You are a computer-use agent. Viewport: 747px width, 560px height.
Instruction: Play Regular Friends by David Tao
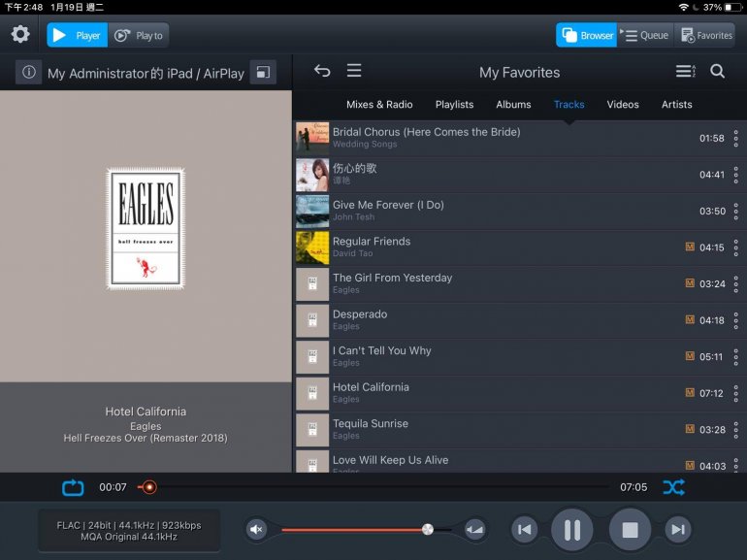pos(520,247)
